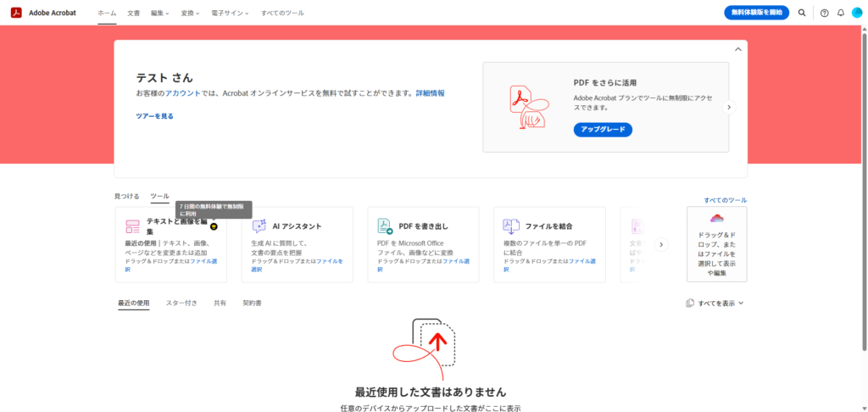Open the help question mark icon
The image size is (868, 412).
point(824,13)
